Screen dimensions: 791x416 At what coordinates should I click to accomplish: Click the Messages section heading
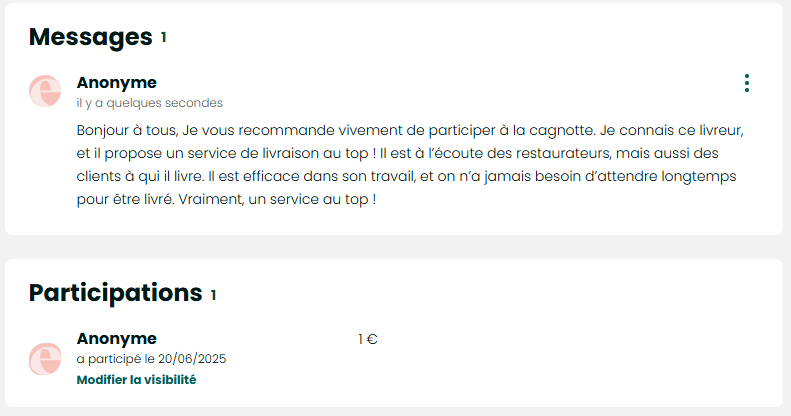(90, 37)
